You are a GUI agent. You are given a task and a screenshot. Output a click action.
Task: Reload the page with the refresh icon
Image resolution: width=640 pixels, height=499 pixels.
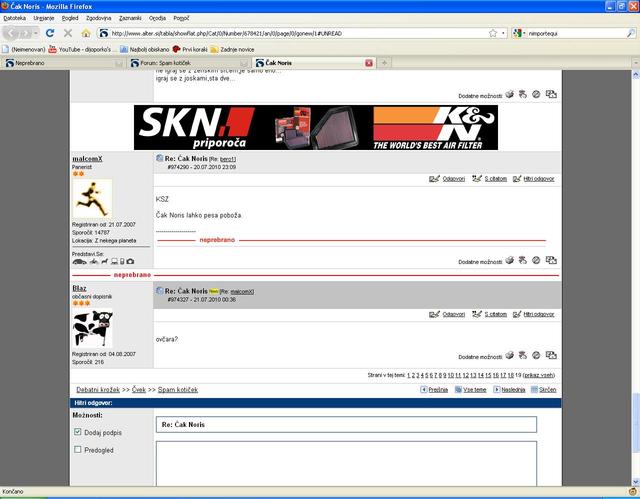tap(50, 33)
